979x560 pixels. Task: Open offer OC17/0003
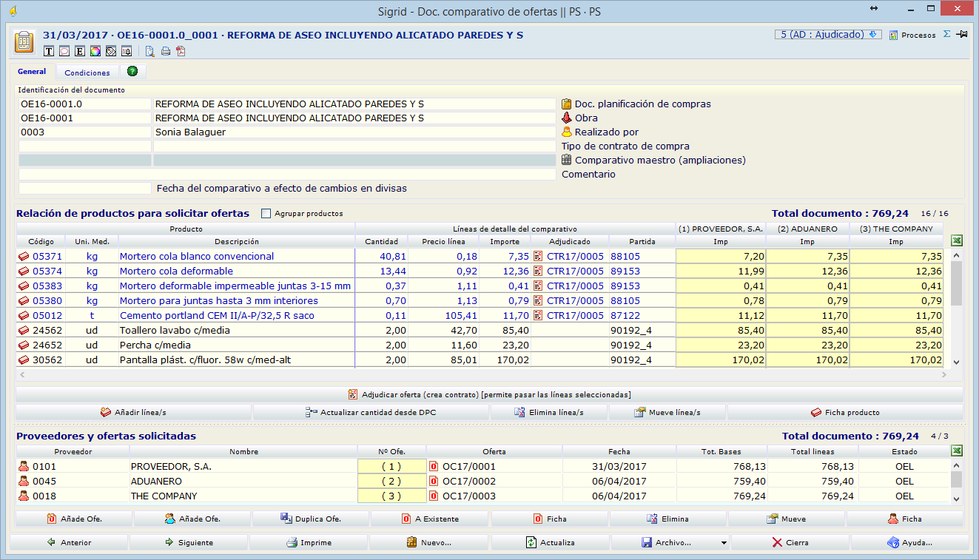tap(469, 496)
